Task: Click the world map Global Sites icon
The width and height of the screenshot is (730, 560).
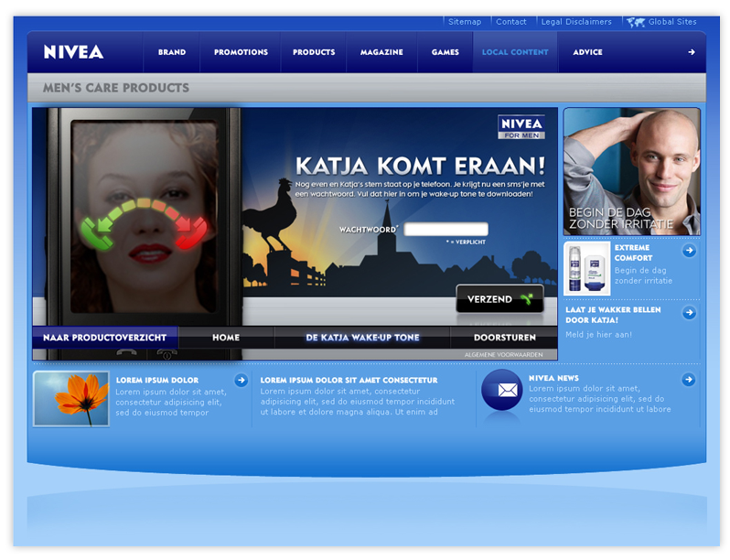Action: coord(636,22)
